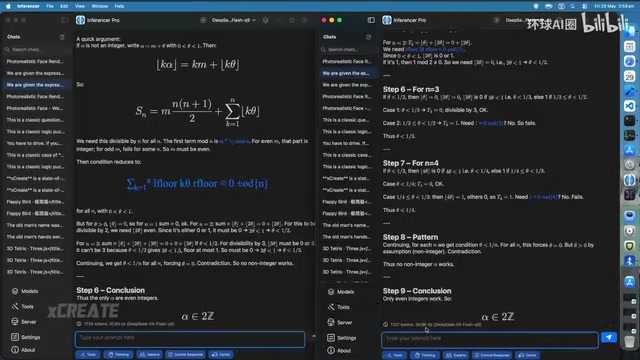640x360 pixels.
Task: Open Models section in right window
Action: (341, 292)
